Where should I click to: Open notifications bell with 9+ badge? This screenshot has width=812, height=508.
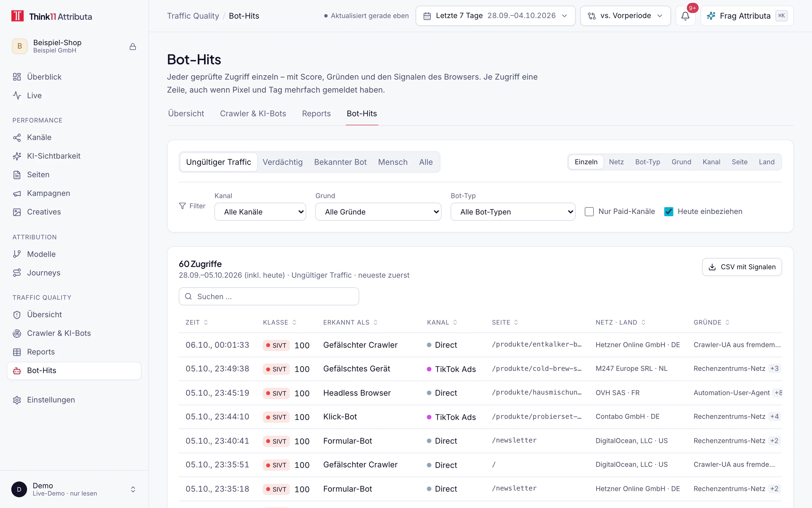click(x=685, y=16)
